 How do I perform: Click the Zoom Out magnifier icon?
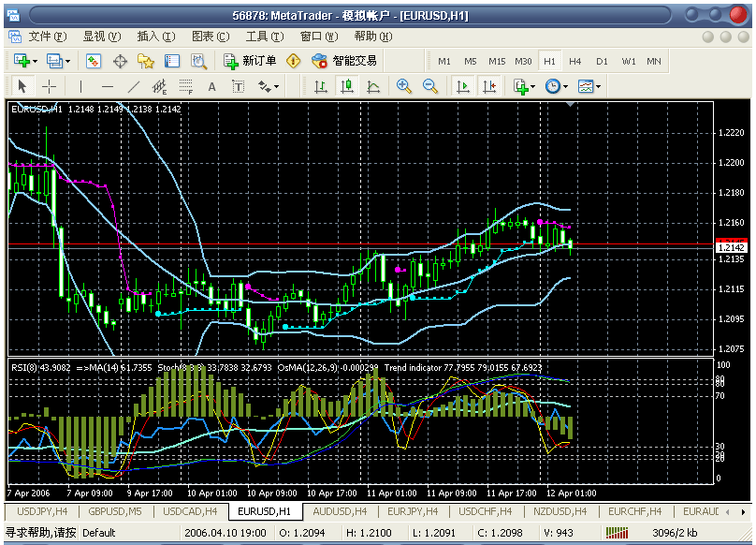click(x=430, y=86)
